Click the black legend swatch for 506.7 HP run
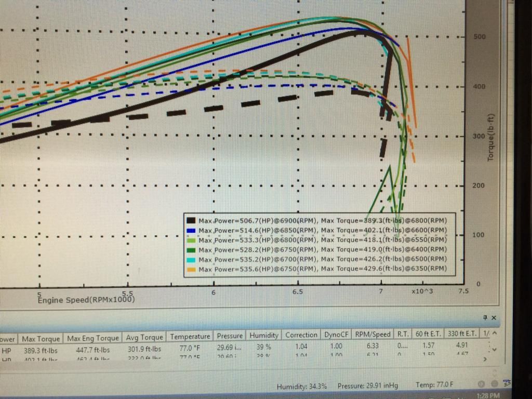 [191, 220]
